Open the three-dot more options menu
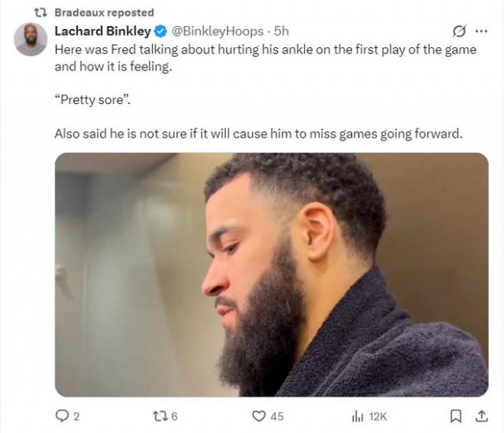The image size is (504, 433). tap(480, 31)
